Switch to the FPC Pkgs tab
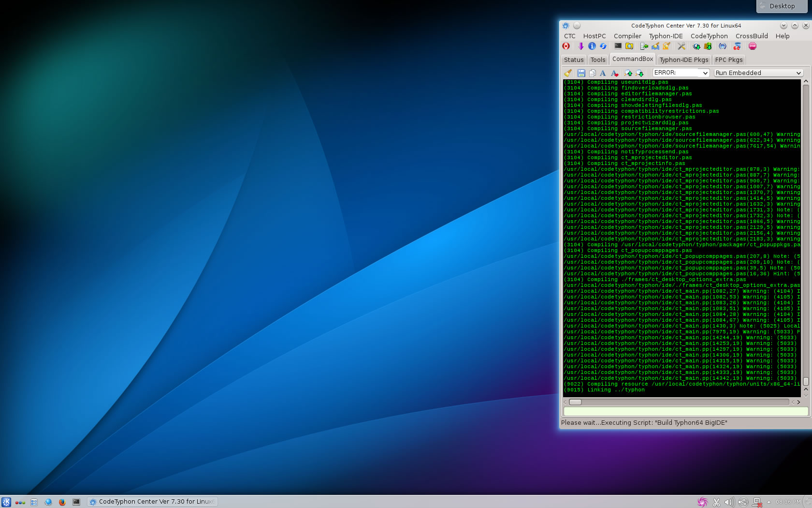 click(x=729, y=60)
